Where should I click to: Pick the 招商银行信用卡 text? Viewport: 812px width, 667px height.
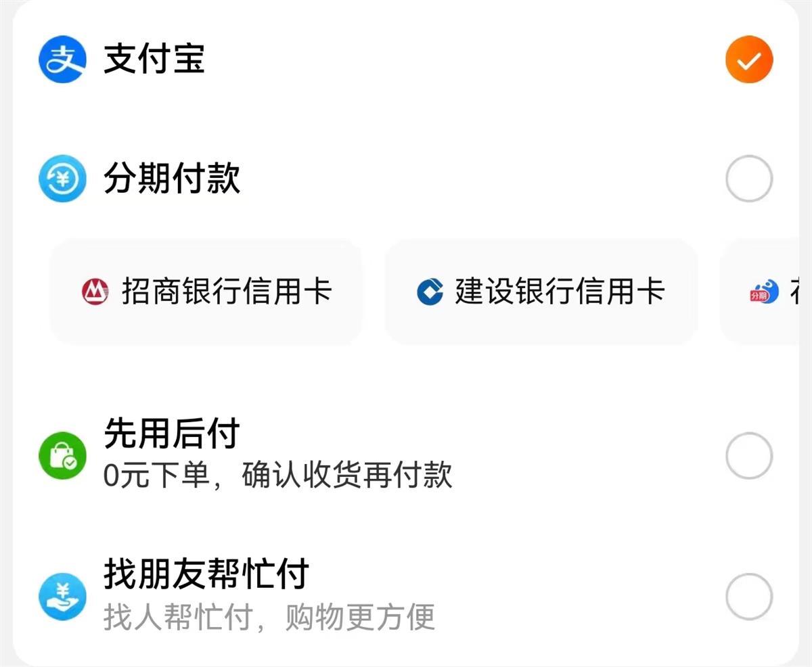pos(227,292)
